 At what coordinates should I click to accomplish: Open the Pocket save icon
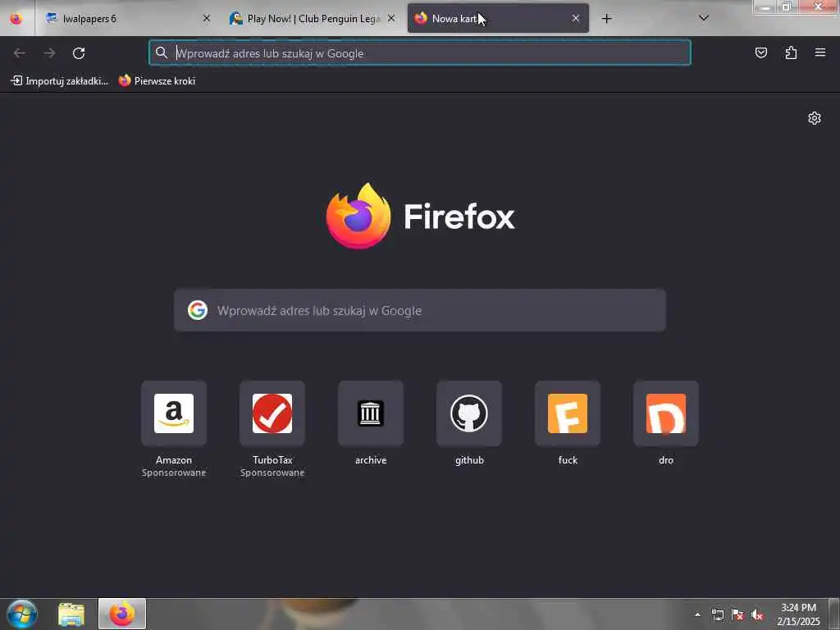pyautogui.click(x=760, y=52)
